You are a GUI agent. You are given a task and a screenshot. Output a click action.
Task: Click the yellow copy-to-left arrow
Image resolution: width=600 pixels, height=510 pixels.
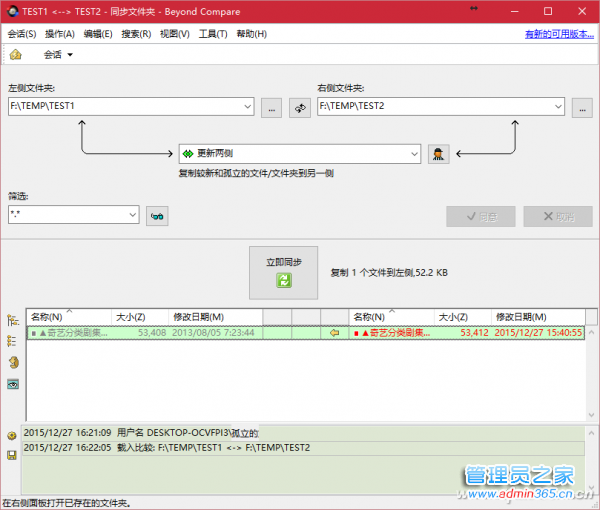pos(334,333)
